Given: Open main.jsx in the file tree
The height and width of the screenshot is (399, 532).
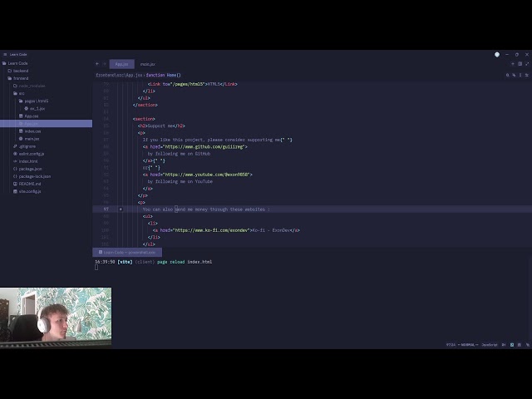Looking at the screenshot, I should tap(29, 139).
